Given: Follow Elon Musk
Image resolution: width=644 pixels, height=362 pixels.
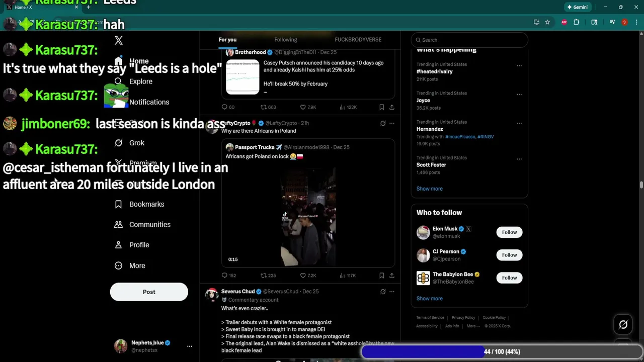Looking at the screenshot, I should [509, 232].
